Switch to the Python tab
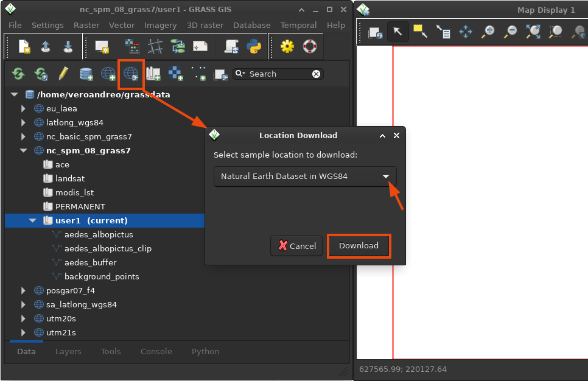 (205, 351)
